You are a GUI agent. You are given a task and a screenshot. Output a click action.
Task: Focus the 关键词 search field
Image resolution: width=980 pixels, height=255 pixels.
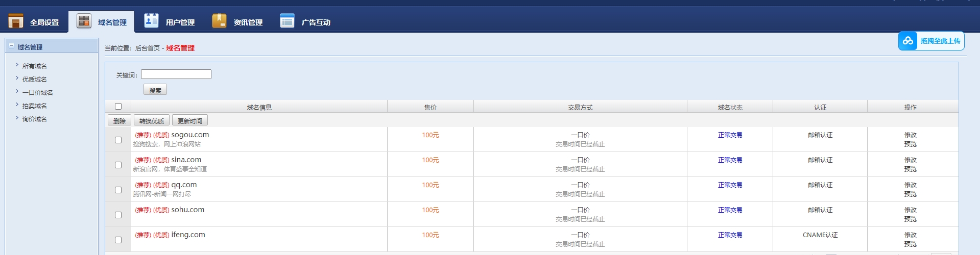[176, 74]
